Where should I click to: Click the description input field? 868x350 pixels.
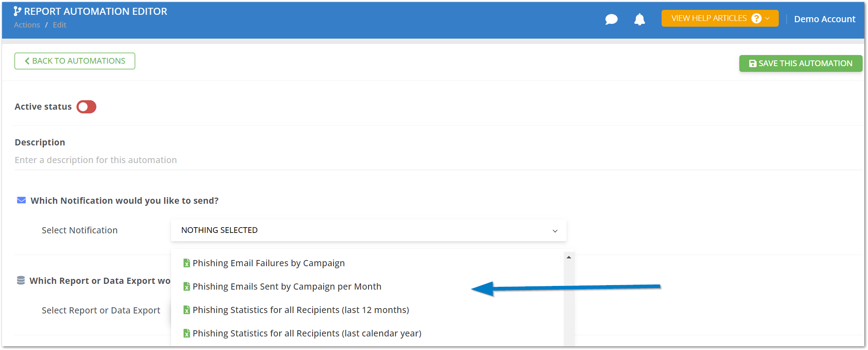click(x=438, y=160)
